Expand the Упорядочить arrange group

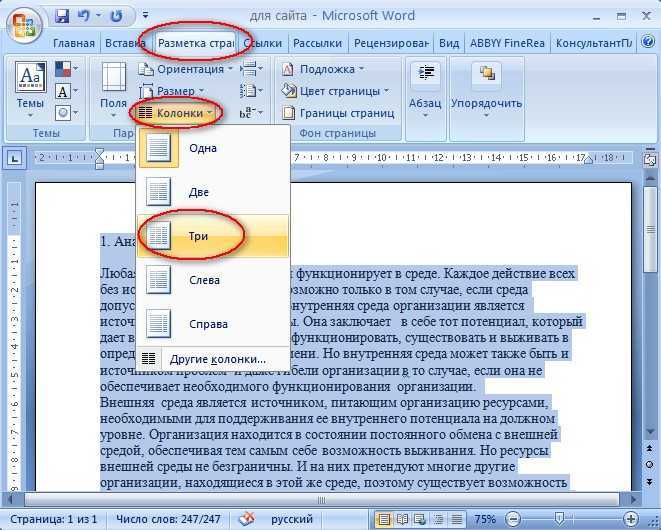tap(486, 91)
